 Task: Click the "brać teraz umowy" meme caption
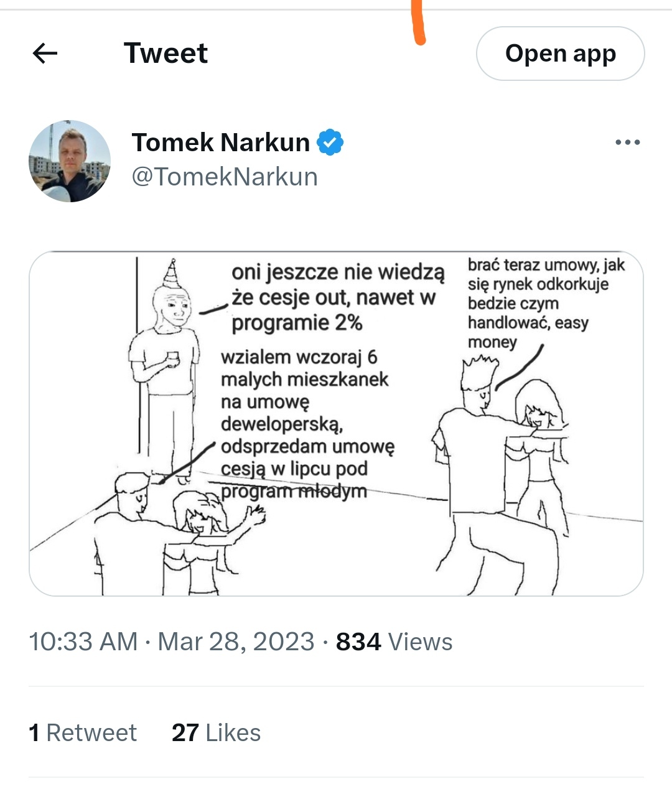click(546, 303)
